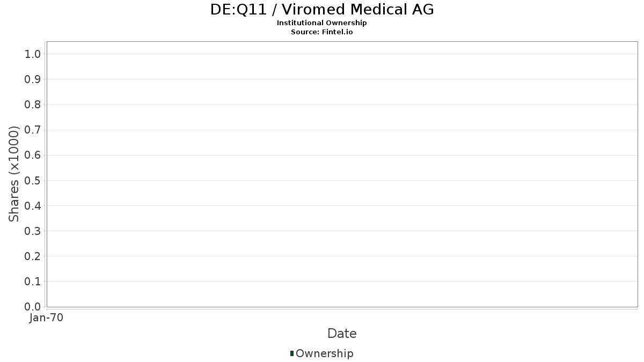Click the center of the empty plot area

[342, 174]
